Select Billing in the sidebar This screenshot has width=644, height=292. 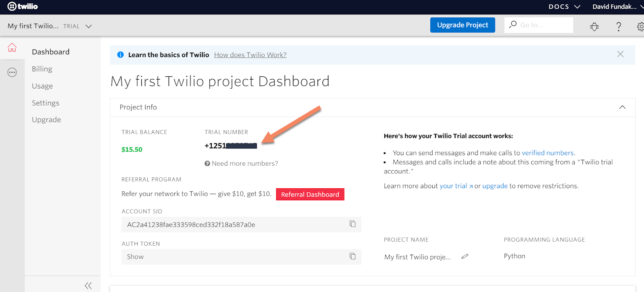(x=42, y=69)
